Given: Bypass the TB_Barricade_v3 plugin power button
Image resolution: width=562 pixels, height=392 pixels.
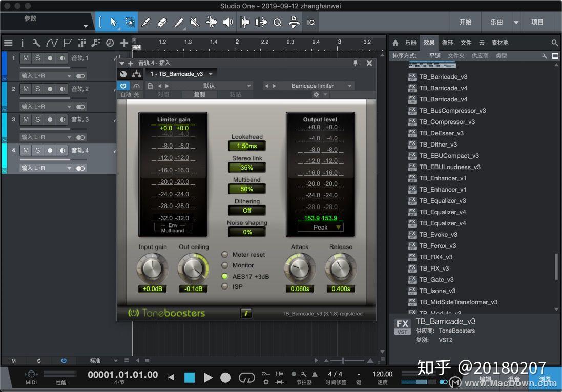Looking at the screenshot, I should coord(123,86).
